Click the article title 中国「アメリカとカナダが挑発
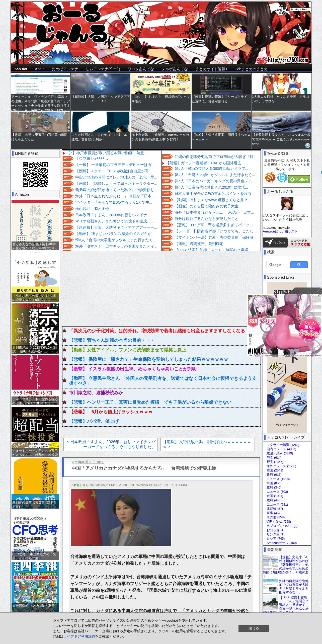 144,468
